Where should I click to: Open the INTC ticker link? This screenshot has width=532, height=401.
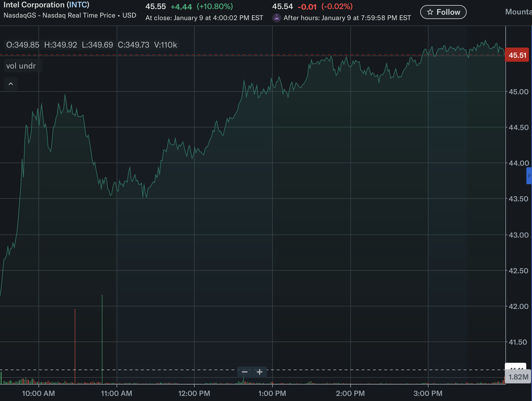pyautogui.click(x=78, y=5)
